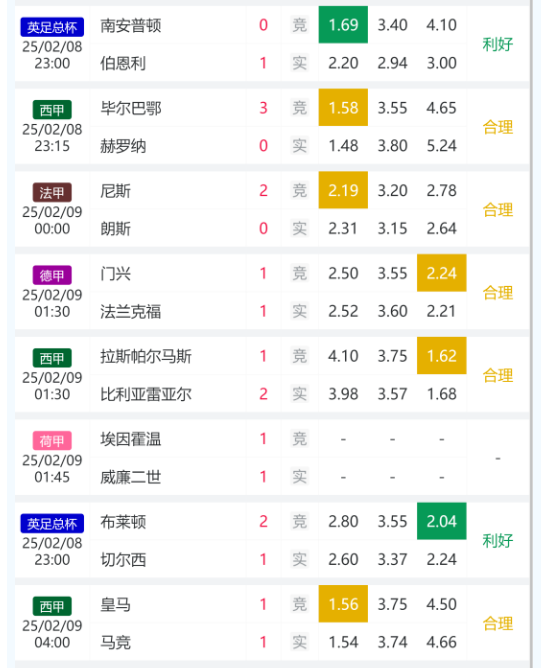Open team 比利亚雷亚尔
546x668 pixels.
[x=146, y=394]
